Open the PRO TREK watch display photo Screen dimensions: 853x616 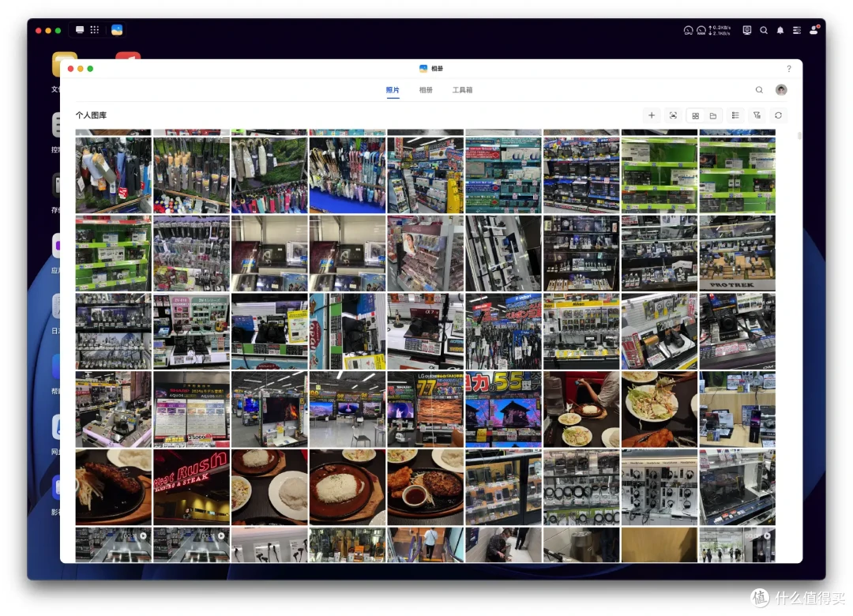click(x=737, y=253)
